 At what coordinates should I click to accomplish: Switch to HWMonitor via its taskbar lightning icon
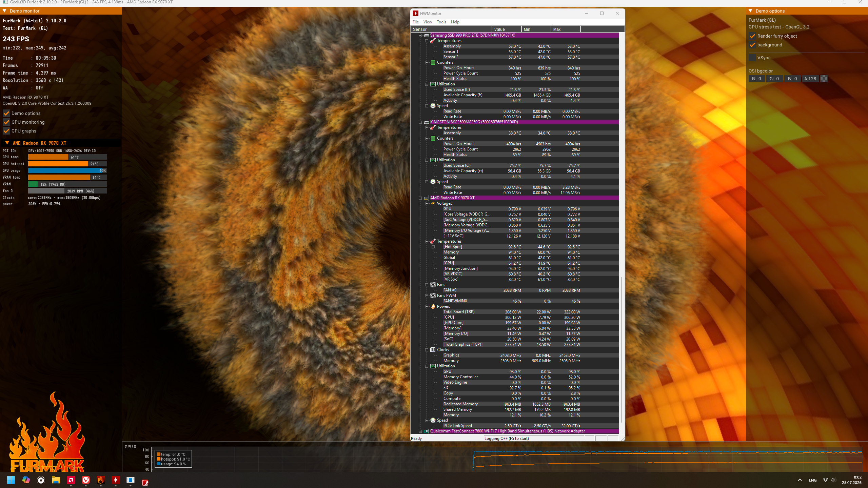point(116,480)
